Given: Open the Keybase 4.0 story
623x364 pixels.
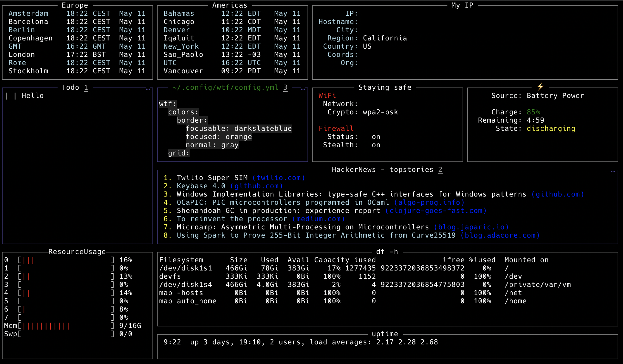Looking at the screenshot, I should click(201, 186).
